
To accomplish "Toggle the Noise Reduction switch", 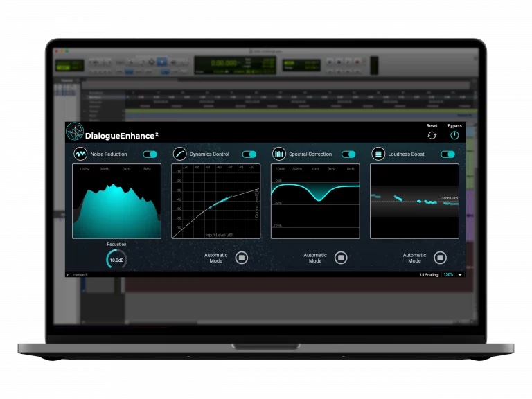I will click(150, 154).
